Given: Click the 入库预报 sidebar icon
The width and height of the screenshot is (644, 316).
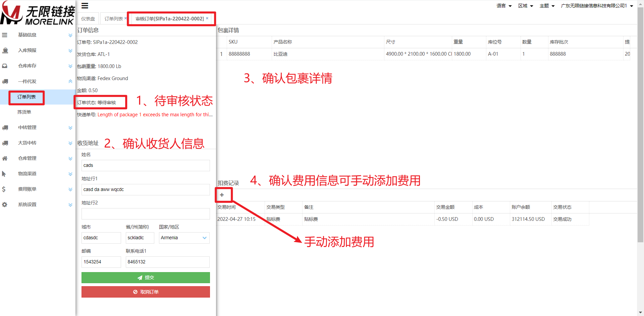Looking at the screenshot, I should click(x=5, y=50).
